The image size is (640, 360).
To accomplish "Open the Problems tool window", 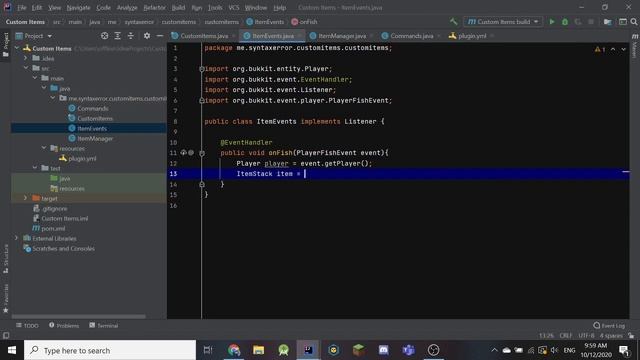I will click(64, 325).
